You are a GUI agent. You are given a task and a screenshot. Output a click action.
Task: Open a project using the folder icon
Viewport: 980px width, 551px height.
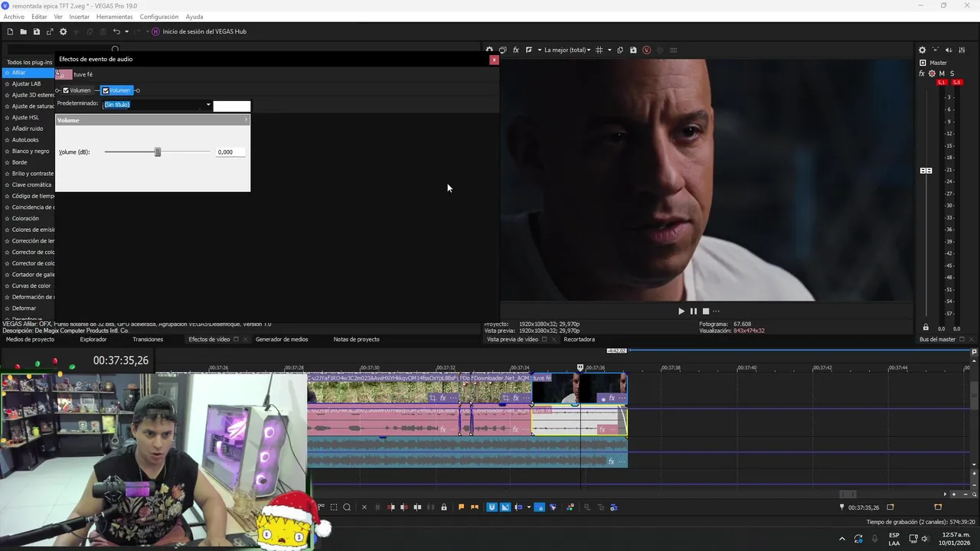click(23, 31)
